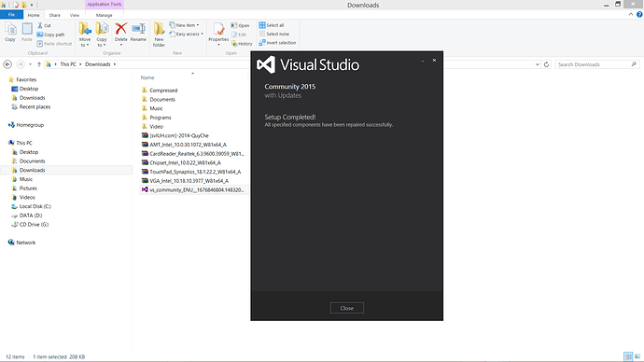Open the File menu tab
This screenshot has width=644, height=362.
[11, 15]
